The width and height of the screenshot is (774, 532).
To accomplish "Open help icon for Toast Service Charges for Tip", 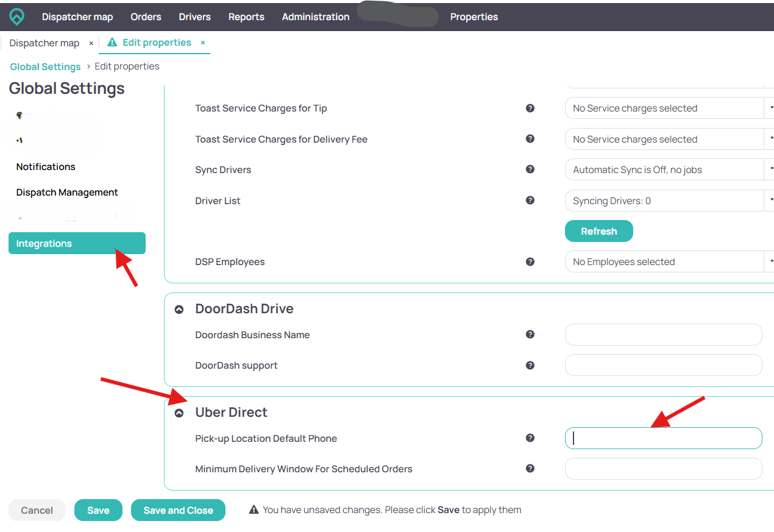I will (530, 108).
